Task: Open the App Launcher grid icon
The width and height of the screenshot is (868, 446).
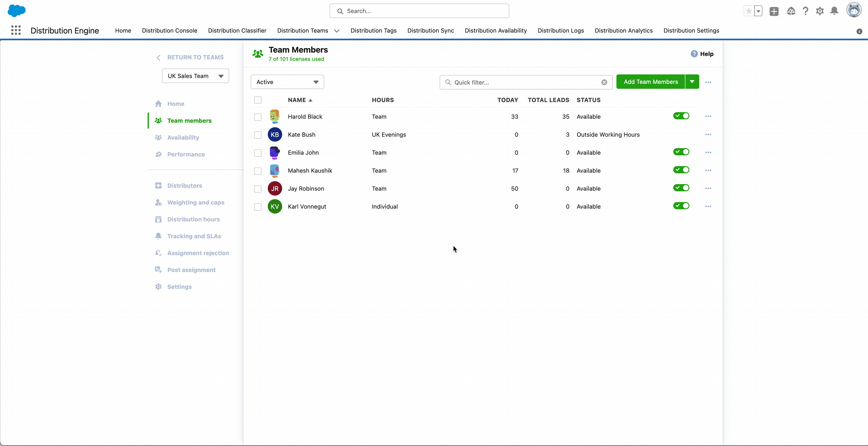Action: 16,30
